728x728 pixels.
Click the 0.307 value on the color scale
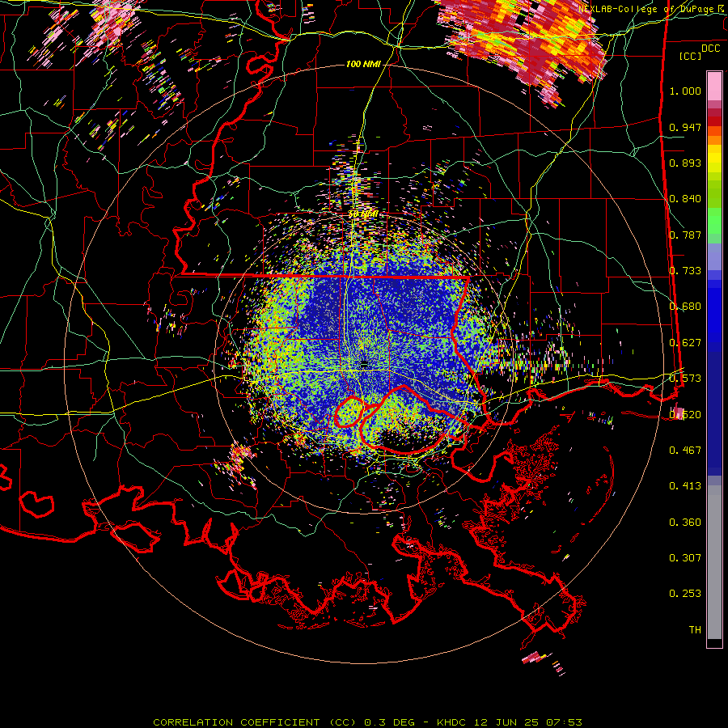[x=685, y=558]
